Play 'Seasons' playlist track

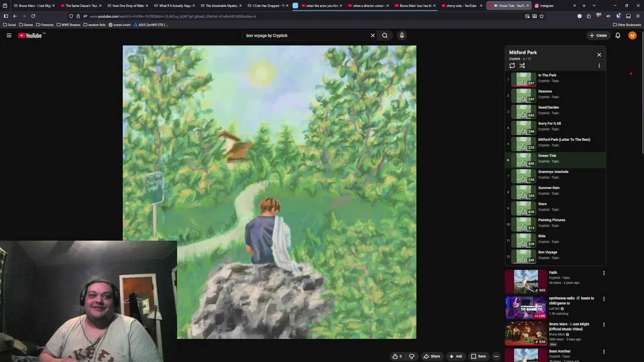point(555,96)
